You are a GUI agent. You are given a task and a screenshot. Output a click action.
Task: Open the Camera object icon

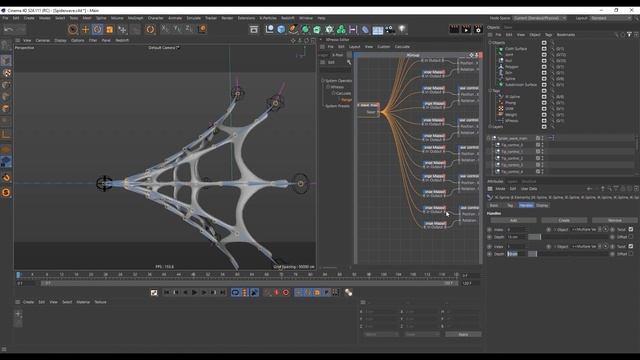(x=390, y=29)
